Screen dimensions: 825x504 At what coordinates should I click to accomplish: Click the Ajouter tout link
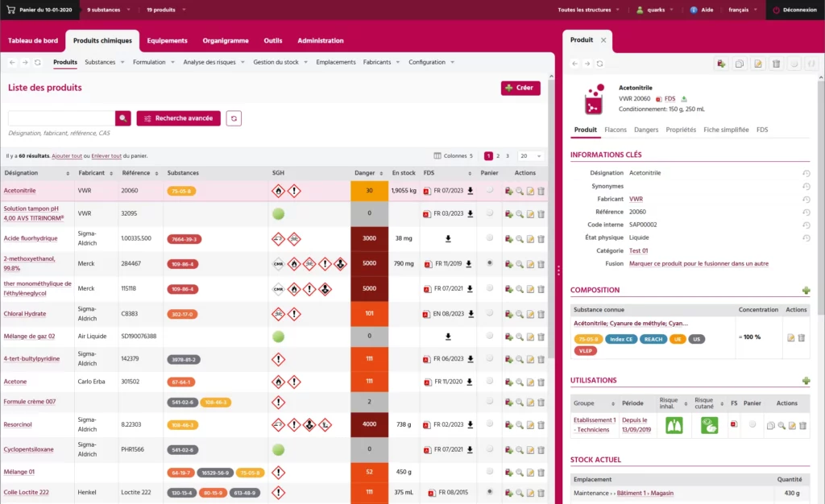(66, 156)
